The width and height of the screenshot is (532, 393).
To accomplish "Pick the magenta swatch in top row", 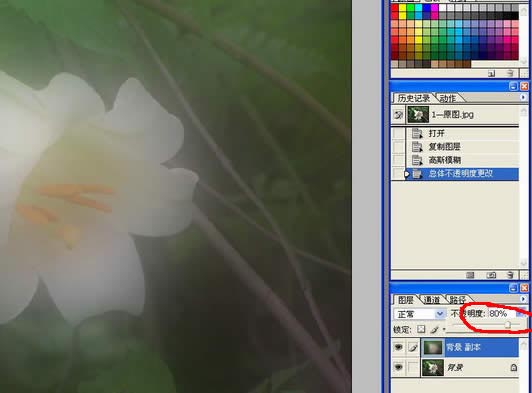I will [435, 8].
